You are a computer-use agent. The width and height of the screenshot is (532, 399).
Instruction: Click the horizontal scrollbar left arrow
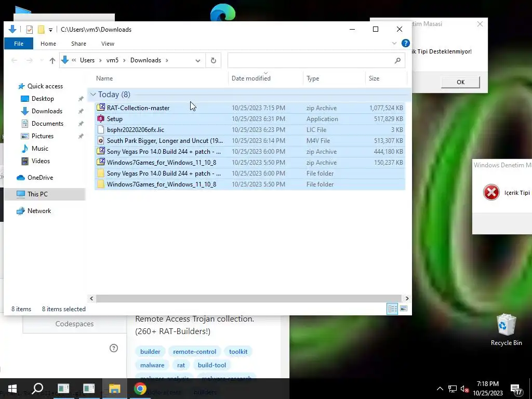(91, 298)
